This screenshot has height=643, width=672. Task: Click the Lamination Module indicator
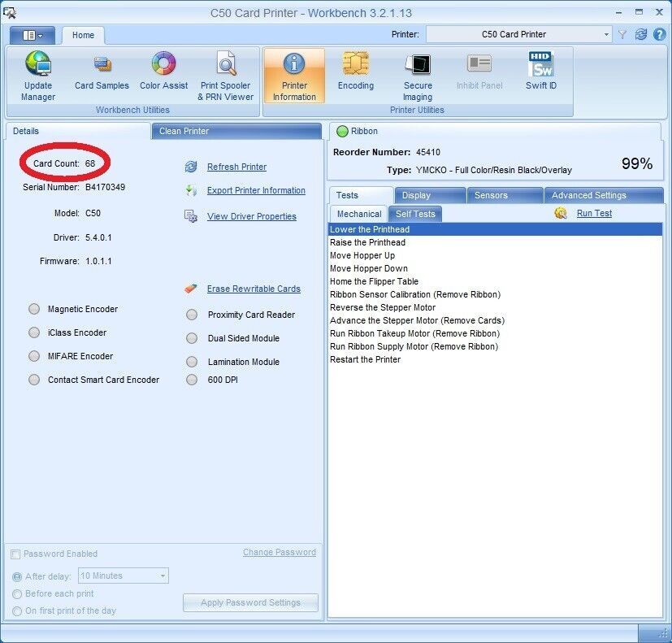click(192, 362)
